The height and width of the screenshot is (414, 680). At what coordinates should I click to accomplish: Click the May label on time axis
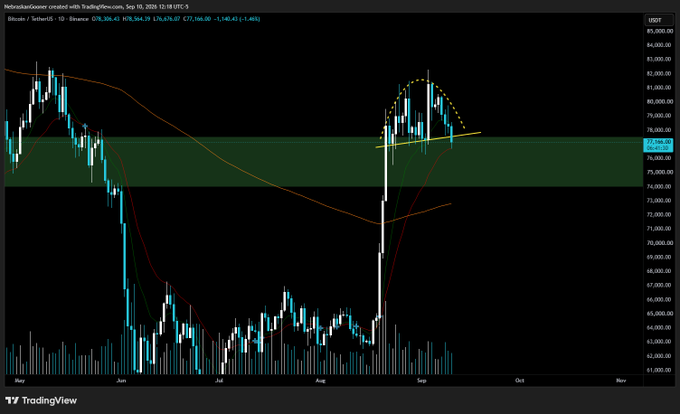coord(20,381)
